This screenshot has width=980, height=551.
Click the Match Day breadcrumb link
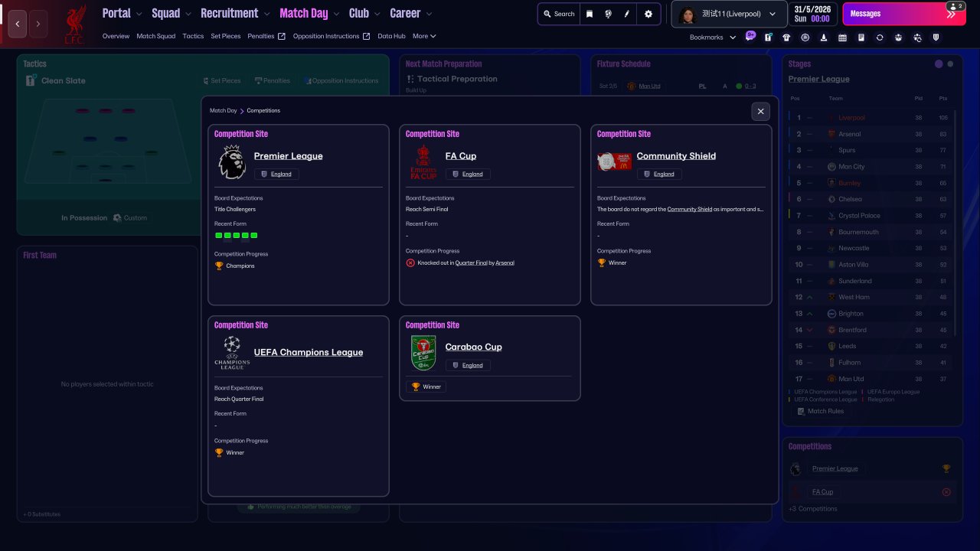click(224, 111)
